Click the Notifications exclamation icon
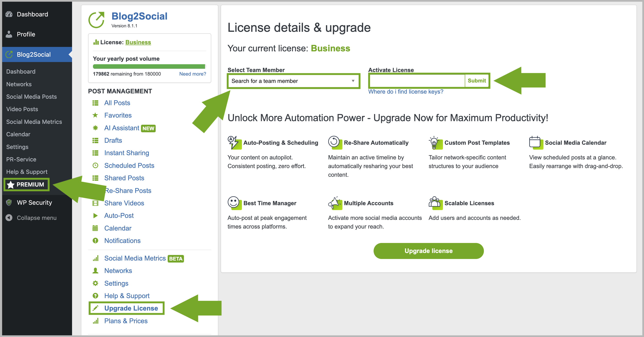The width and height of the screenshot is (644, 337). point(95,241)
